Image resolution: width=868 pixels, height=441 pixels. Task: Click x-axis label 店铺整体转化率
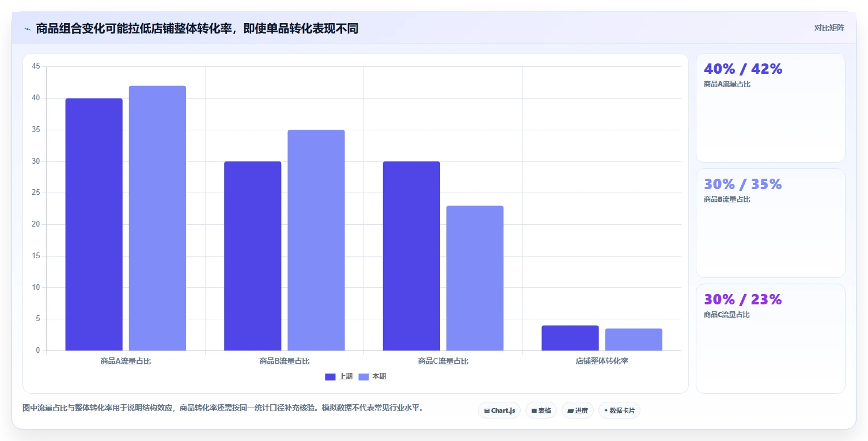(602, 361)
